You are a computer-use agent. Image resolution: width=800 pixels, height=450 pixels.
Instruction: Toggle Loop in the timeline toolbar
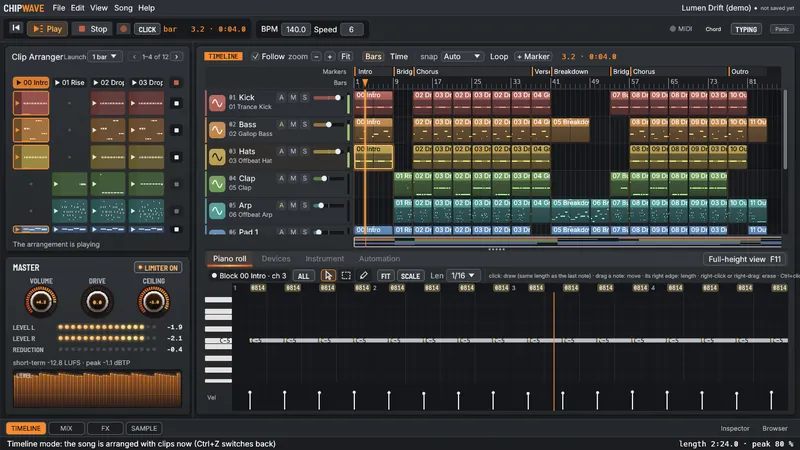click(498, 57)
